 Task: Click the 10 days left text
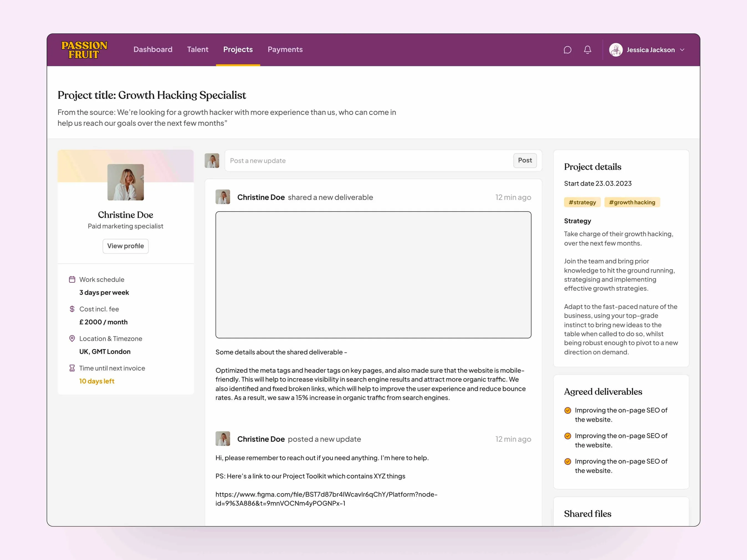click(97, 381)
